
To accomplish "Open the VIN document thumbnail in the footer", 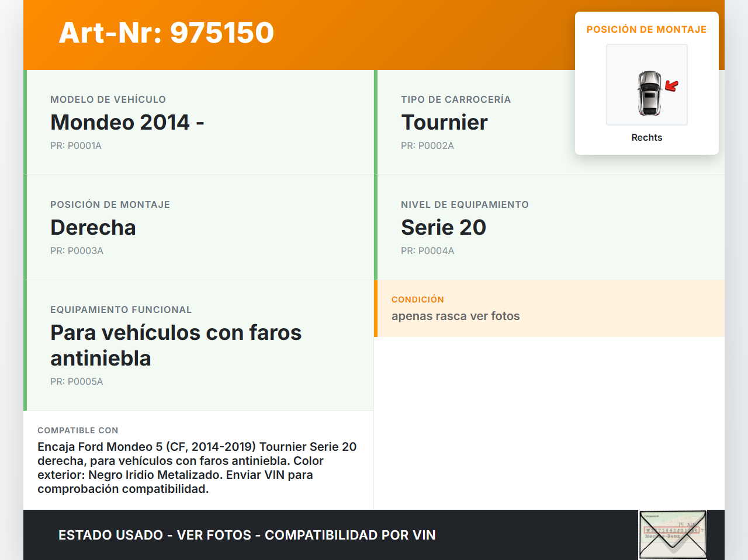I will 673,534.
